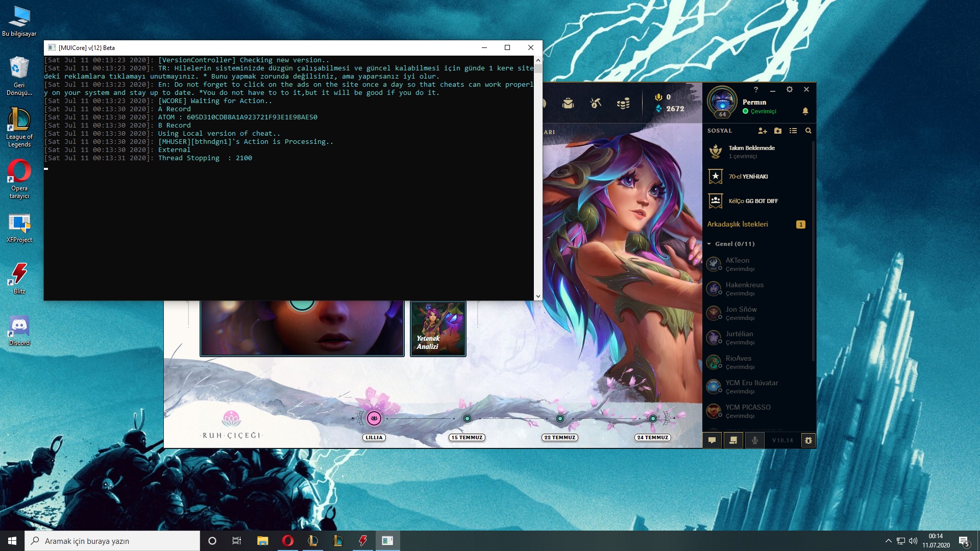Select friend Jurtélian

point(757,338)
